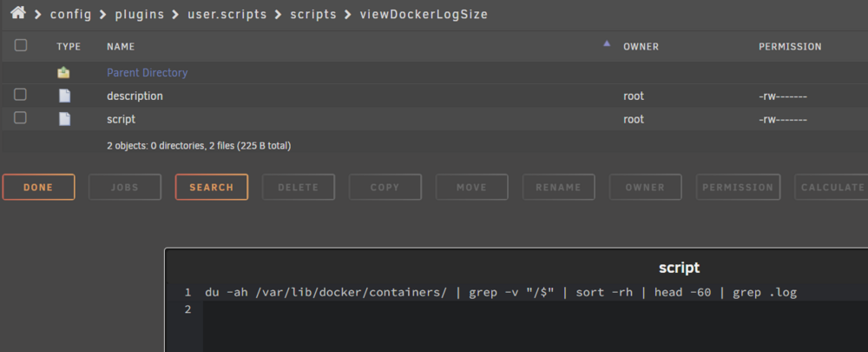Click the Move button
This screenshot has width=868, height=352.
[471, 188]
